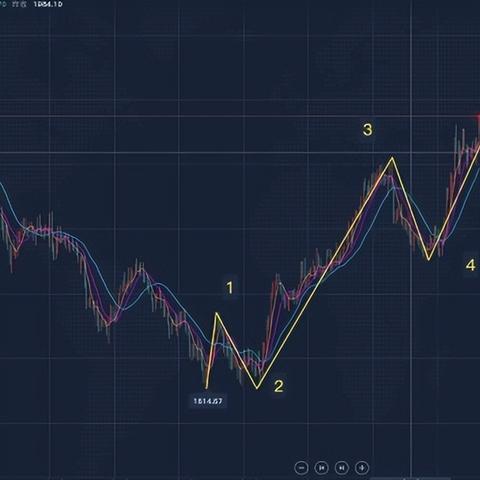Click yellow trend line trough beside label 2
The width and height of the screenshot is (480, 480).
click(257, 388)
